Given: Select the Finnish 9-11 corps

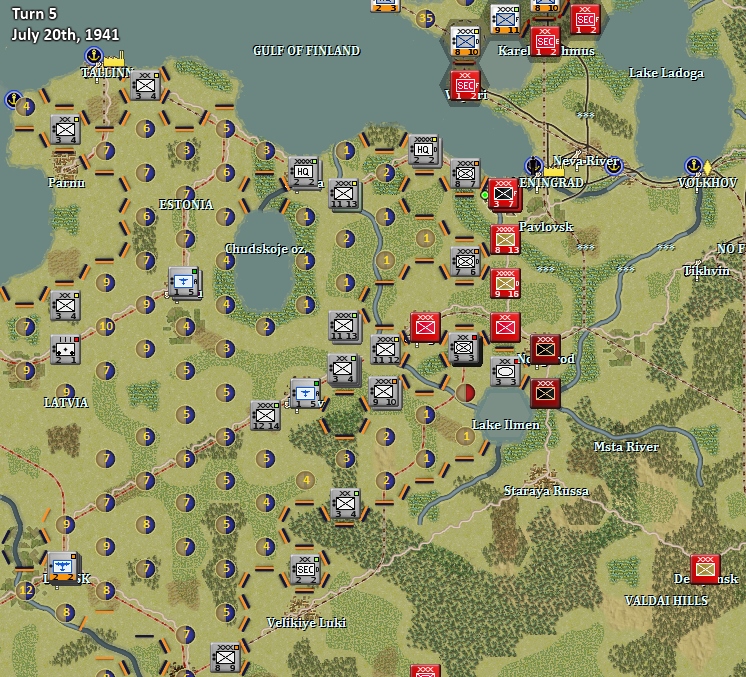Looking at the screenshot, I should (x=505, y=20).
